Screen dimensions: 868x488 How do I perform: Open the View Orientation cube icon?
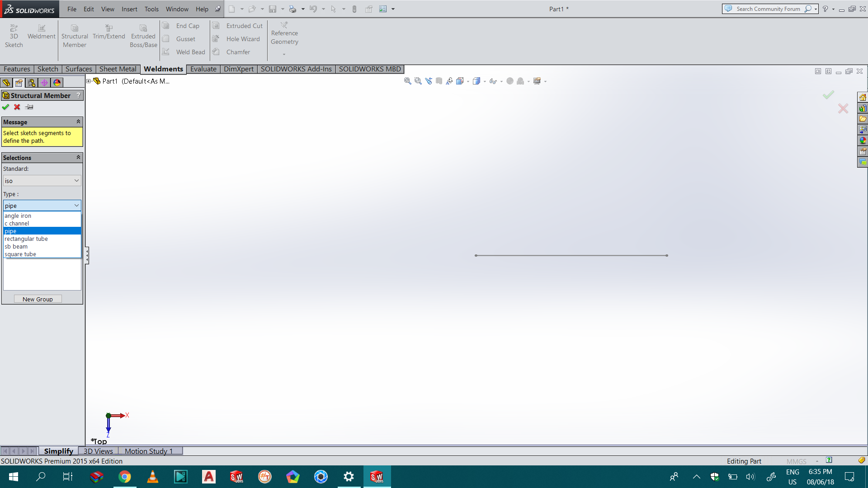point(460,81)
